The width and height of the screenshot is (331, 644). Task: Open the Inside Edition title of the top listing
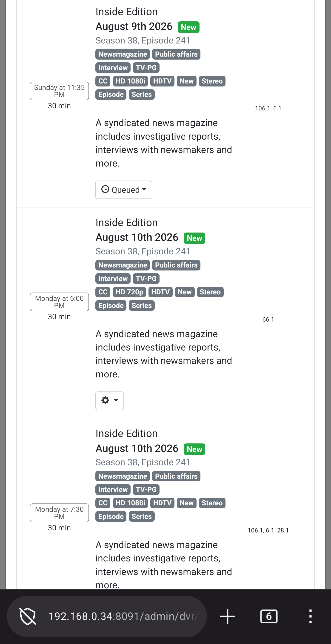pos(126,12)
